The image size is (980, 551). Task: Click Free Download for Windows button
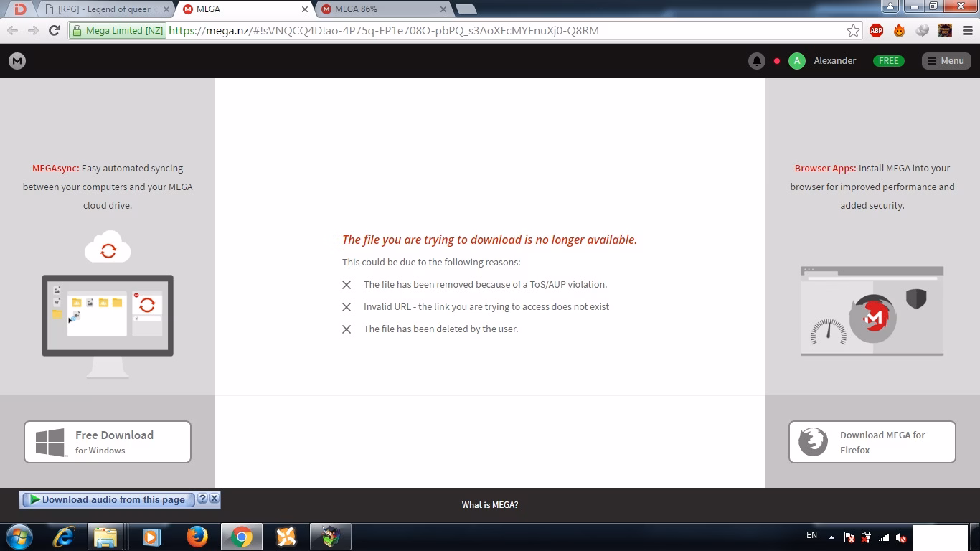tap(108, 442)
